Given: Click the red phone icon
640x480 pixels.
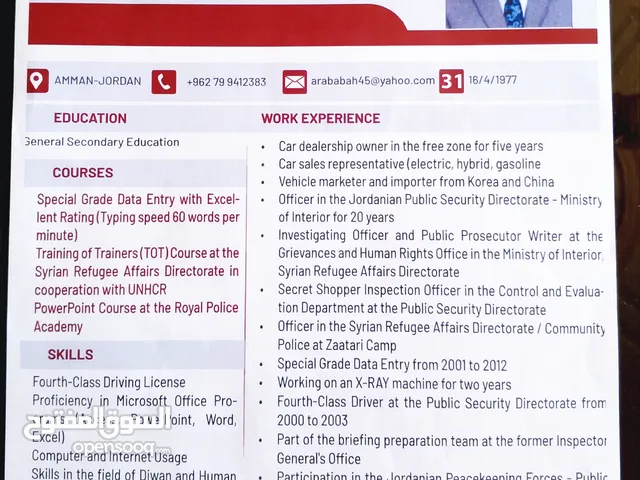Looking at the screenshot, I should [164, 82].
